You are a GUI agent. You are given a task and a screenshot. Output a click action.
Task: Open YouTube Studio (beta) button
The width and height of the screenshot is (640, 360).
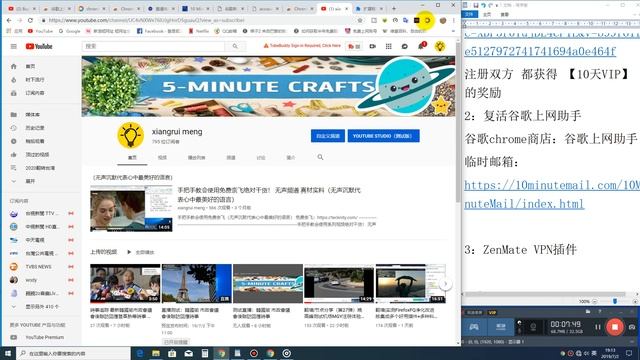[383, 136]
